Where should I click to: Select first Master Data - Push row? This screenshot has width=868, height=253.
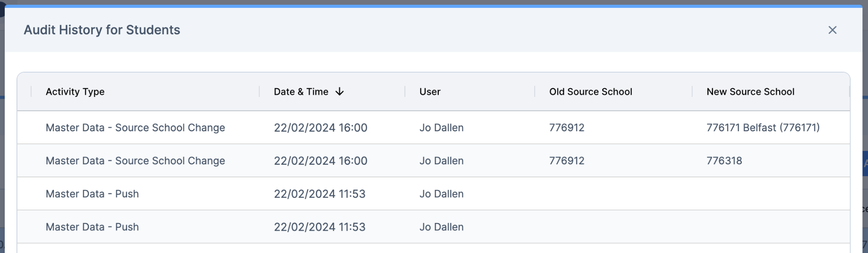(433, 193)
